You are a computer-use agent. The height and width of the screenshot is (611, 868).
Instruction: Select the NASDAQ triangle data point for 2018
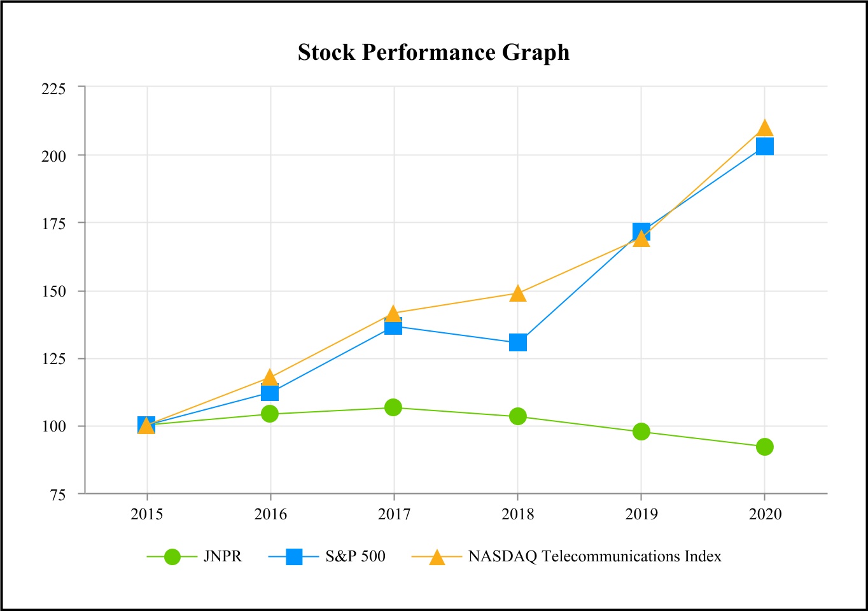pos(518,293)
